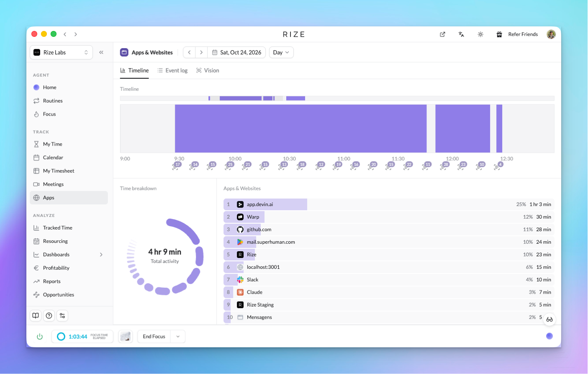Click the book documentation icon

(x=36, y=316)
